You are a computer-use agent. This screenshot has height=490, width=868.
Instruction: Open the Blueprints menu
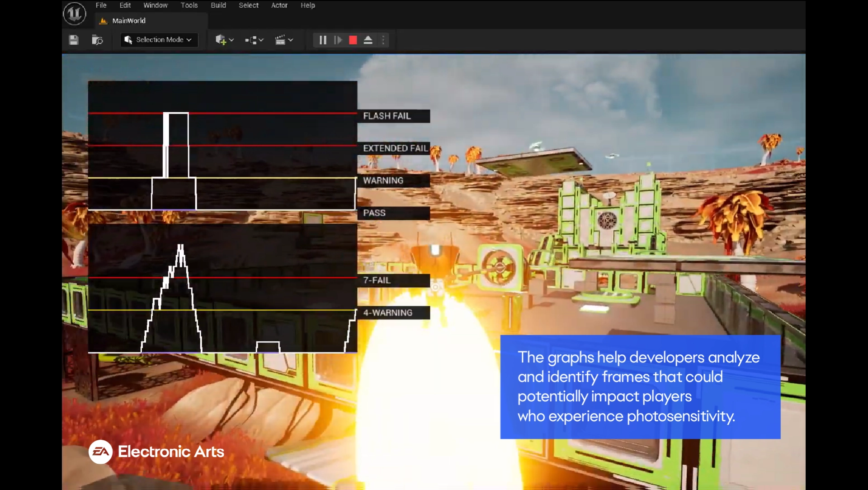pyautogui.click(x=251, y=40)
